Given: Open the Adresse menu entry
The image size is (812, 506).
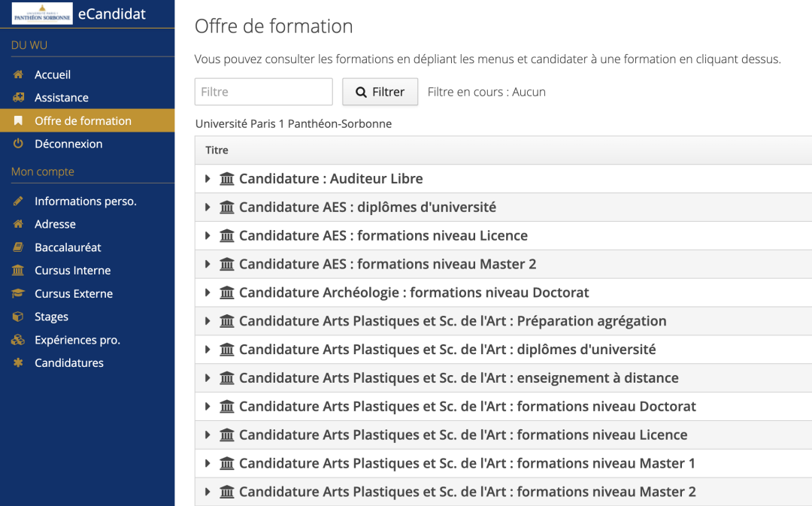Looking at the screenshot, I should (55, 224).
